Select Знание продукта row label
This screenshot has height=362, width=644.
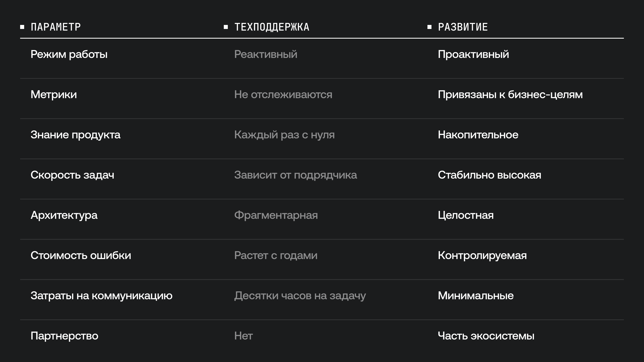[x=75, y=135]
